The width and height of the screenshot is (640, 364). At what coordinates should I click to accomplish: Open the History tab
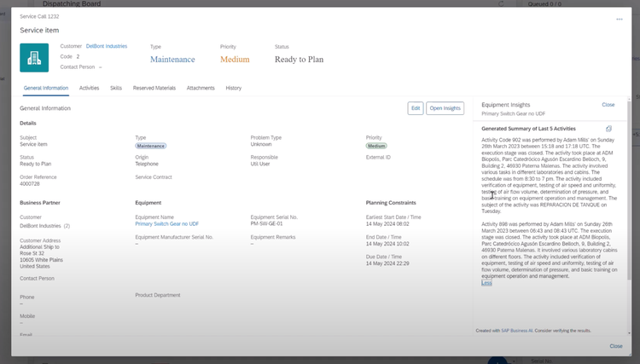click(234, 88)
